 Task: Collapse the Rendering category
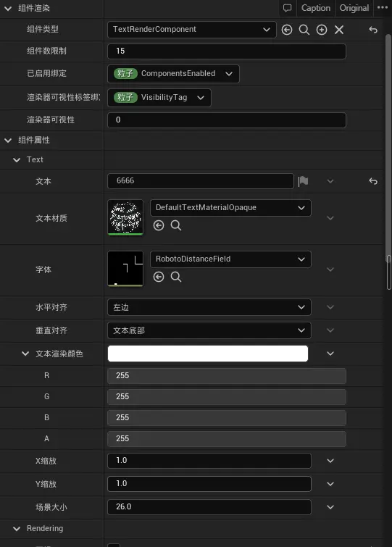(17, 528)
